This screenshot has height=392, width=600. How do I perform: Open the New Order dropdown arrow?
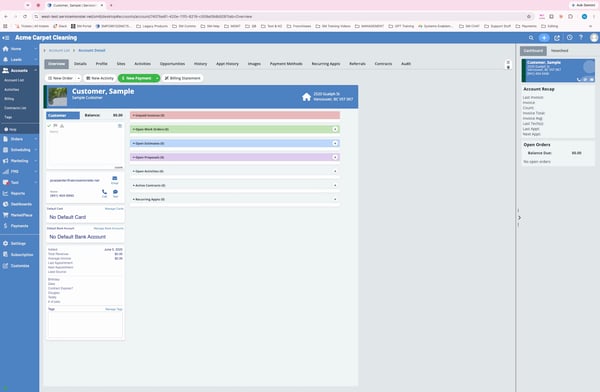point(78,78)
